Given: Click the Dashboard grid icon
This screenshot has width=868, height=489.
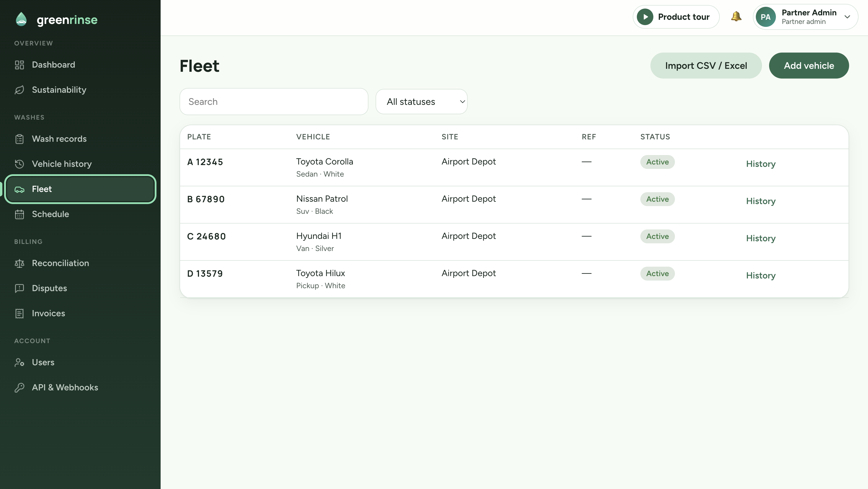Looking at the screenshot, I should coord(19,65).
